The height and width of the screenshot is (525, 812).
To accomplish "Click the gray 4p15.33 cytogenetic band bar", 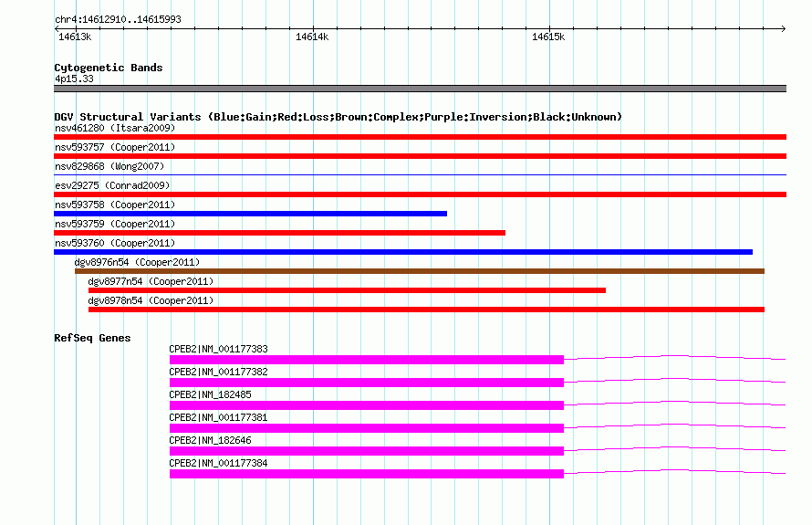I will click(420, 89).
